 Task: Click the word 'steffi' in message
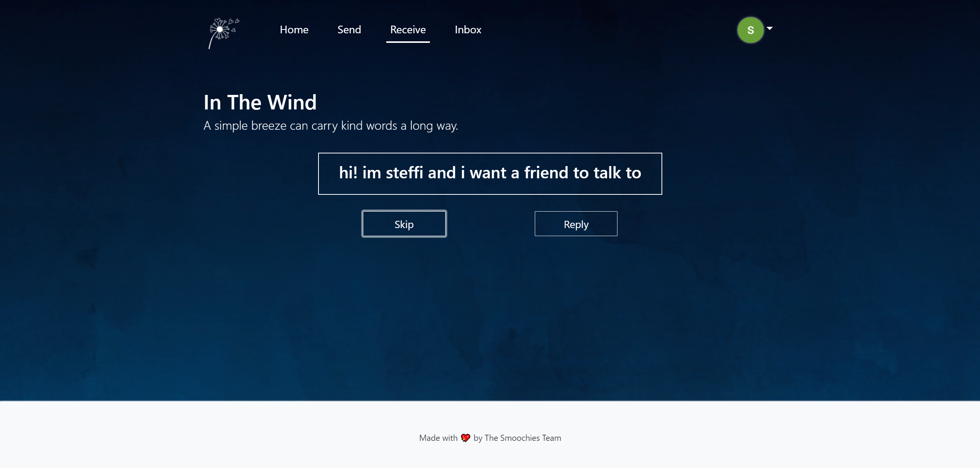405,173
